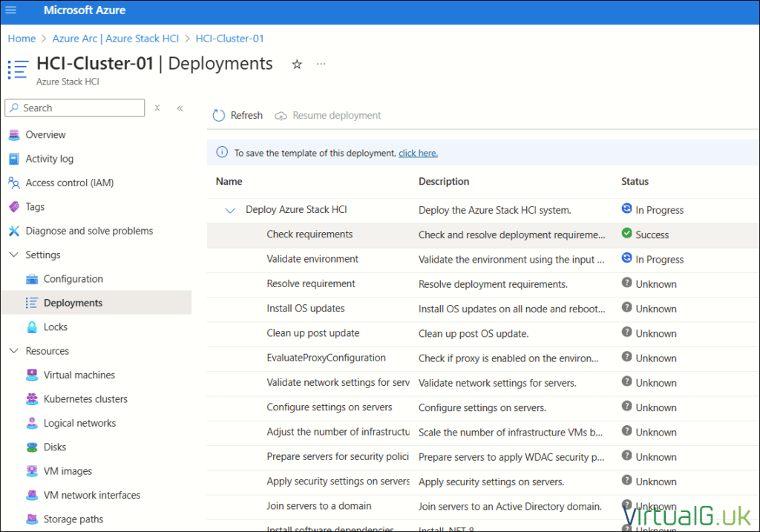This screenshot has height=532, width=760.
Task: Collapse the Resources section in sidebar
Action: [14, 351]
